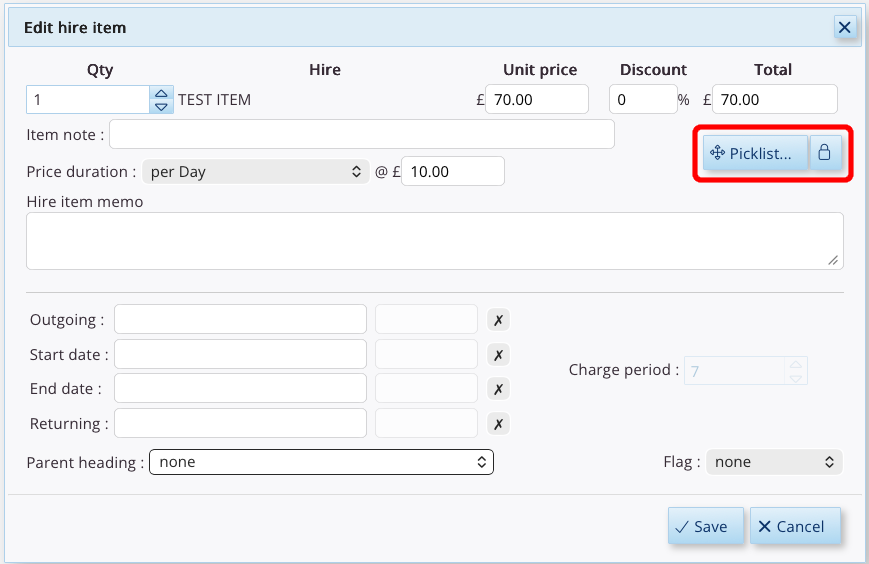Click the Discount percentage field
The image size is (869, 564).
point(643,100)
